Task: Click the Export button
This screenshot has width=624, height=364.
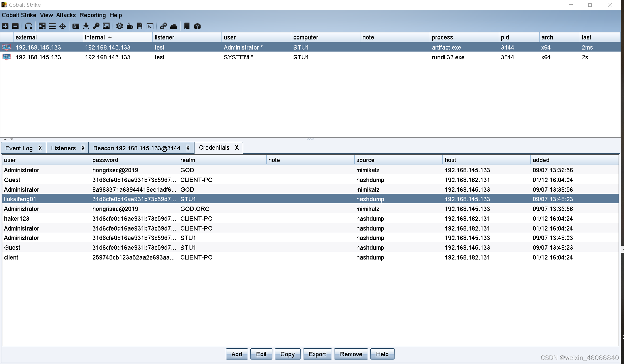Action: (317, 354)
